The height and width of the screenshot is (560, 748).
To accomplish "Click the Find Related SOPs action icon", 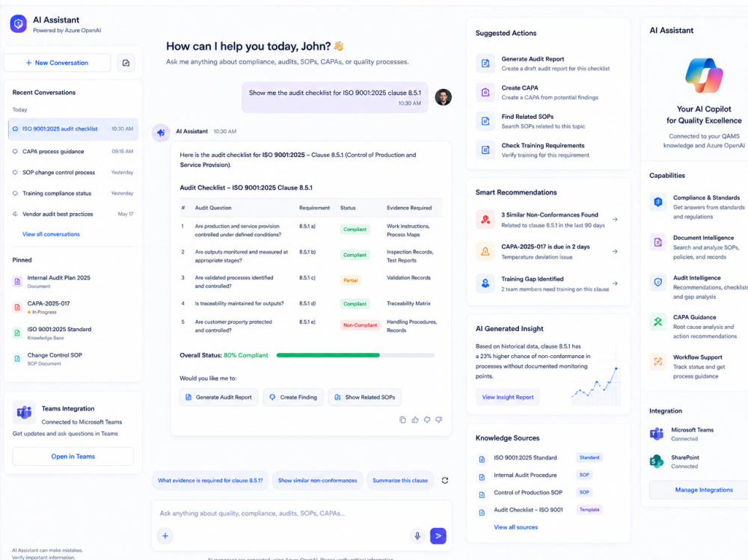I will click(x=485, y=121).
